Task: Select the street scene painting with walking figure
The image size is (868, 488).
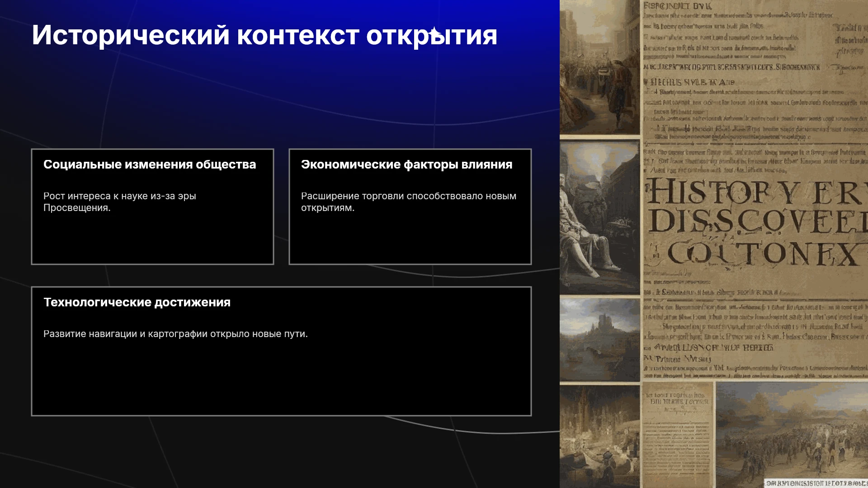Action: point(600,67)
